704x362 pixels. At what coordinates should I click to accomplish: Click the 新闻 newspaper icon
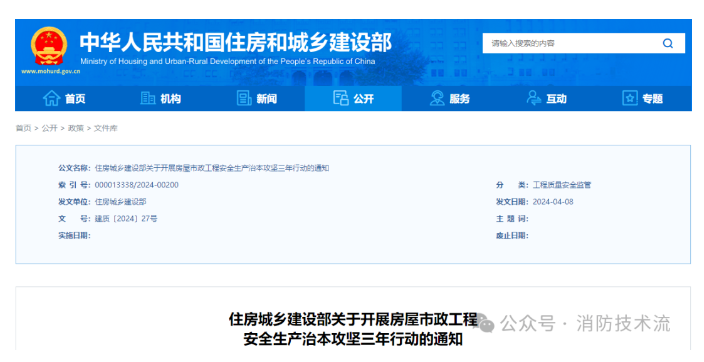tap(244, 98)
